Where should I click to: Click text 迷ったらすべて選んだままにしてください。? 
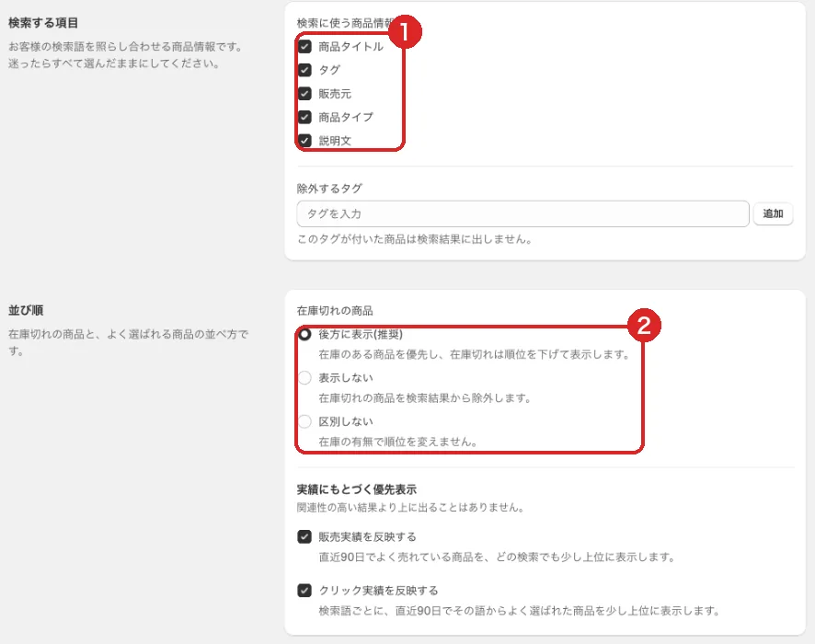click(x=114, y=63)
